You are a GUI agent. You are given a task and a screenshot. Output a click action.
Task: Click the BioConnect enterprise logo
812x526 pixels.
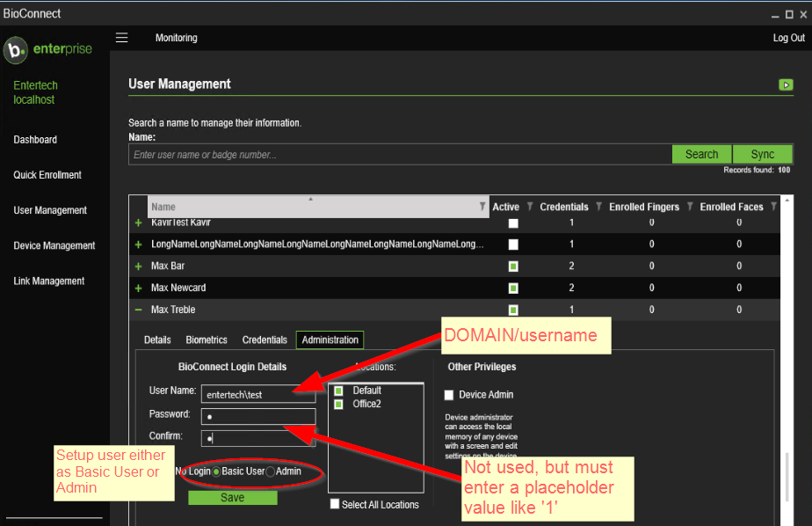click(47, 50)
